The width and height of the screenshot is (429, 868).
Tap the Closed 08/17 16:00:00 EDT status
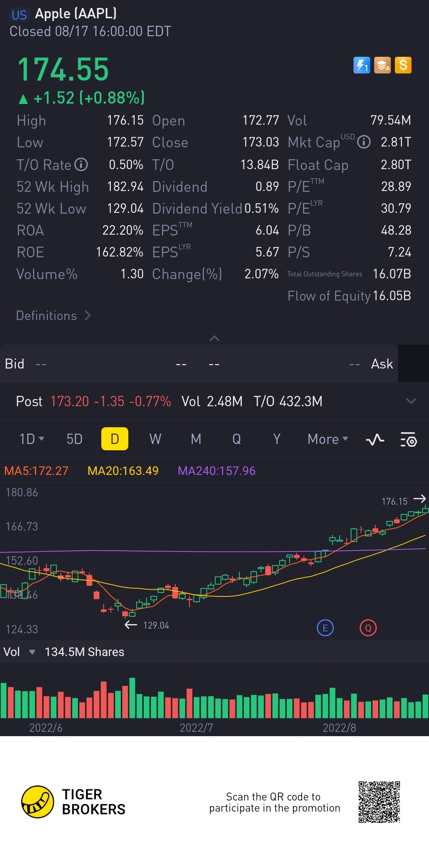(x=90, y=31)
